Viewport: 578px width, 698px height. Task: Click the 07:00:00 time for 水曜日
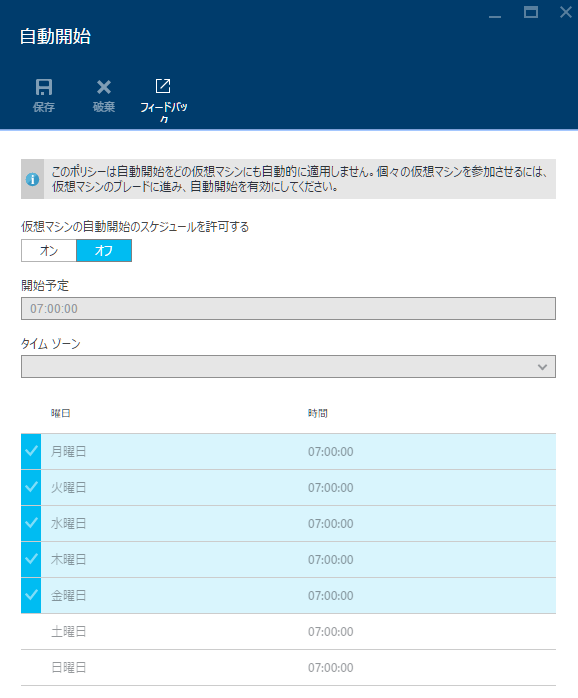(x=330, y=524)
